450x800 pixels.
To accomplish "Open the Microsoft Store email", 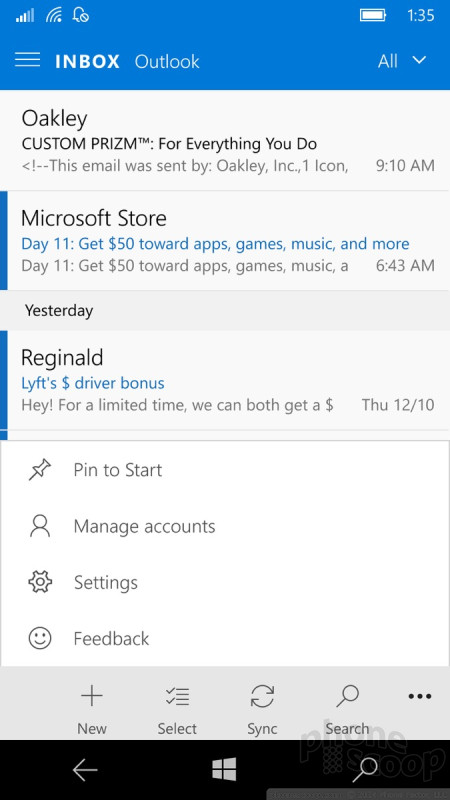I will (225, 241).
